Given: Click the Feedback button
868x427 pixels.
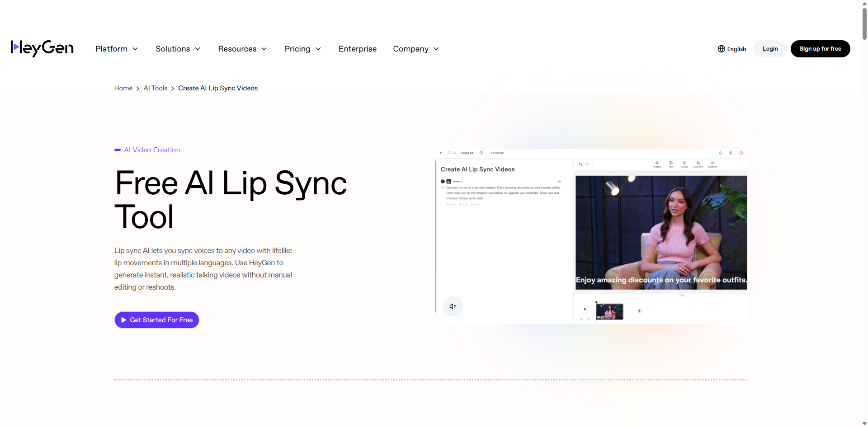Looking at the screenshot, I should (x=497, y=153).
